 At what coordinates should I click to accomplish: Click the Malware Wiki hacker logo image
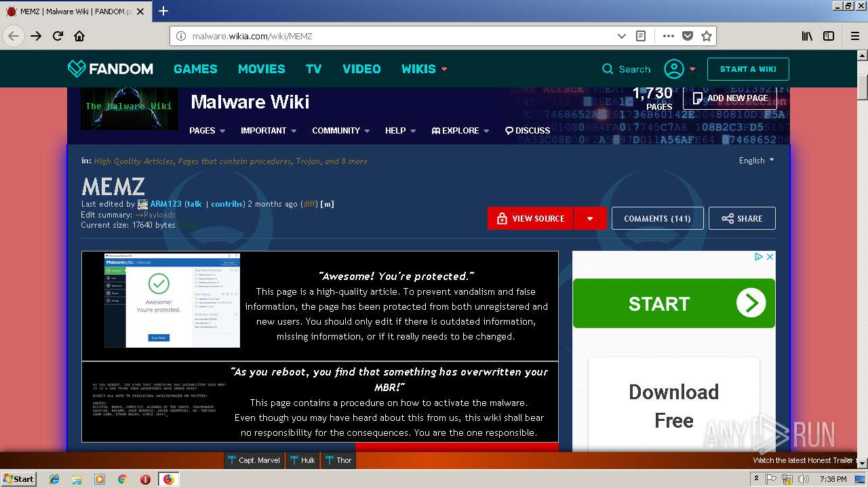click(129, 108)
